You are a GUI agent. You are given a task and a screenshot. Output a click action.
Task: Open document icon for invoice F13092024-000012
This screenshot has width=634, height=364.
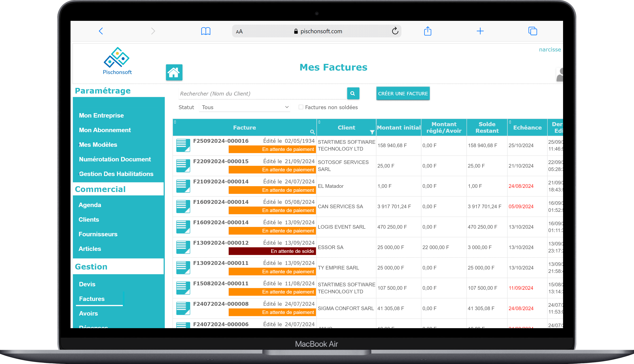pyautogui.click(x=183, y=247)
